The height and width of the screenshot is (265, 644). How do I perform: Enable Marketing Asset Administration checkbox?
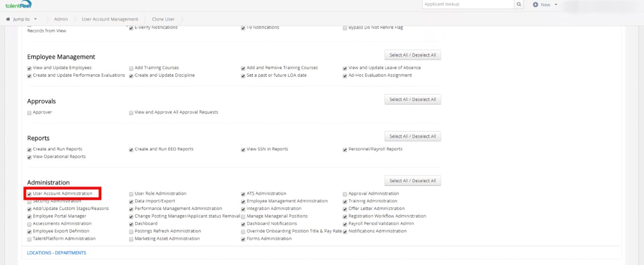click(x=131, y=239)
